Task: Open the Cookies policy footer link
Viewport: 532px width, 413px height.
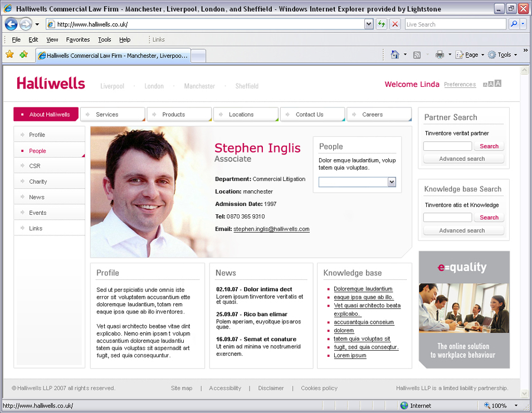Action: pyautogui.click(x=319, y=388)
